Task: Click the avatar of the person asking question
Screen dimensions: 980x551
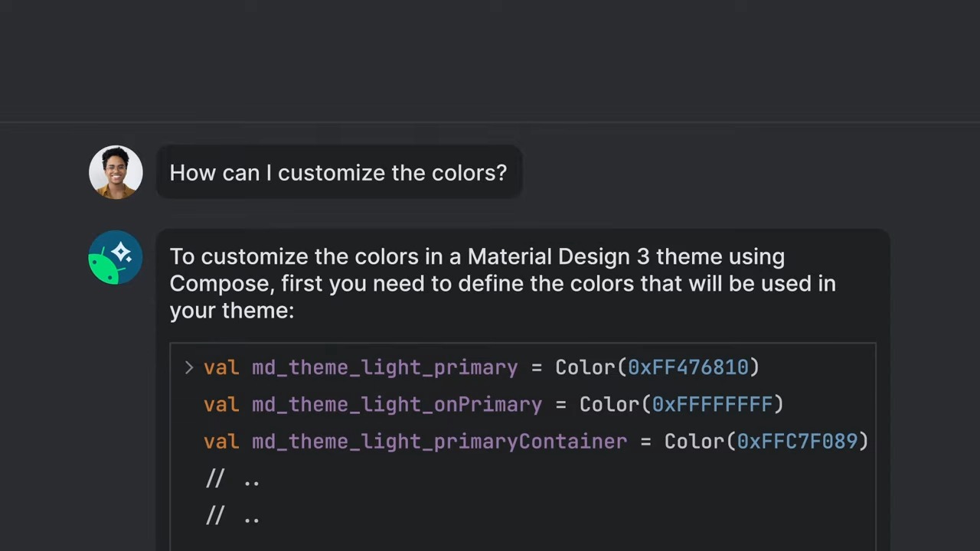Action: tap(116, 171)
